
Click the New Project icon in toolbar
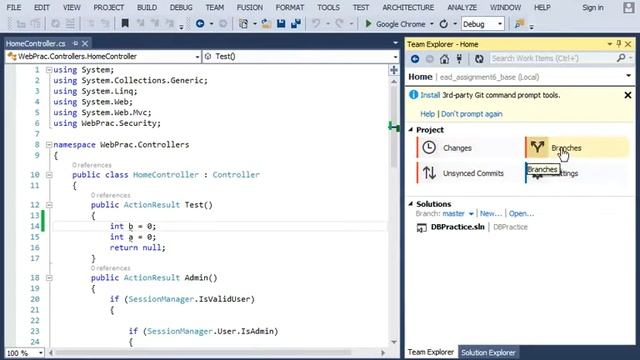244,24
